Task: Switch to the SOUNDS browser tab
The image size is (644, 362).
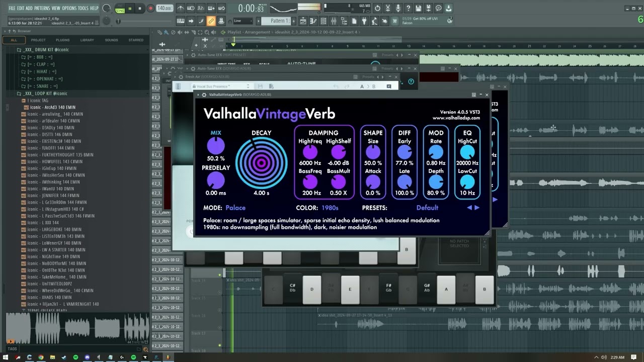Action: (x=111, y=40)
